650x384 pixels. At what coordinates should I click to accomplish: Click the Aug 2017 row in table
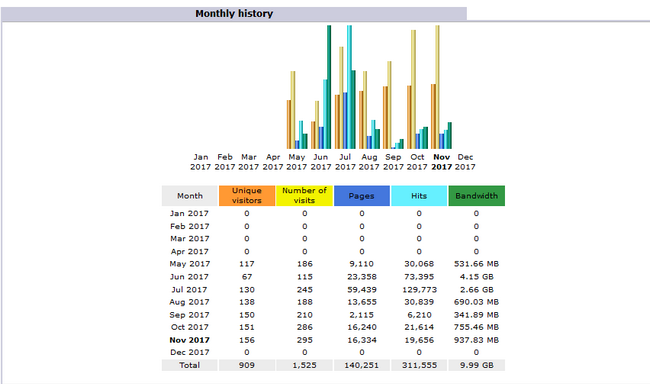(x=333, y=302)
